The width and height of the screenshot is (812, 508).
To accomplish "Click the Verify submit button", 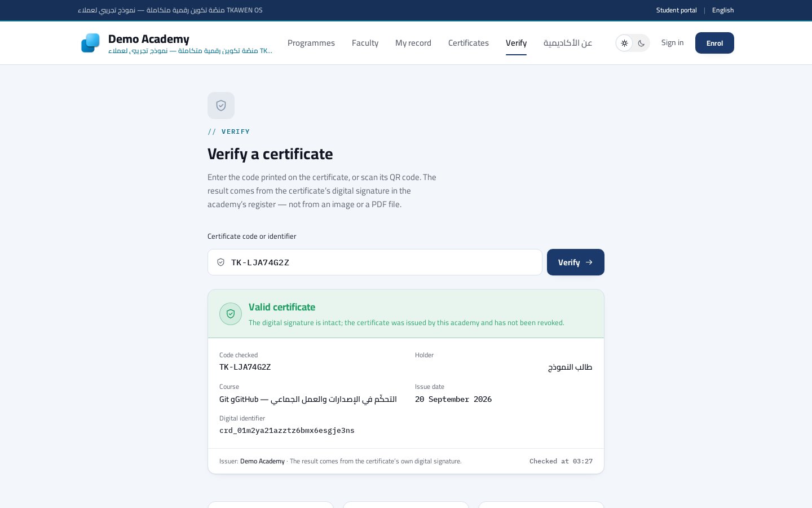I will (x=576, y=262).
